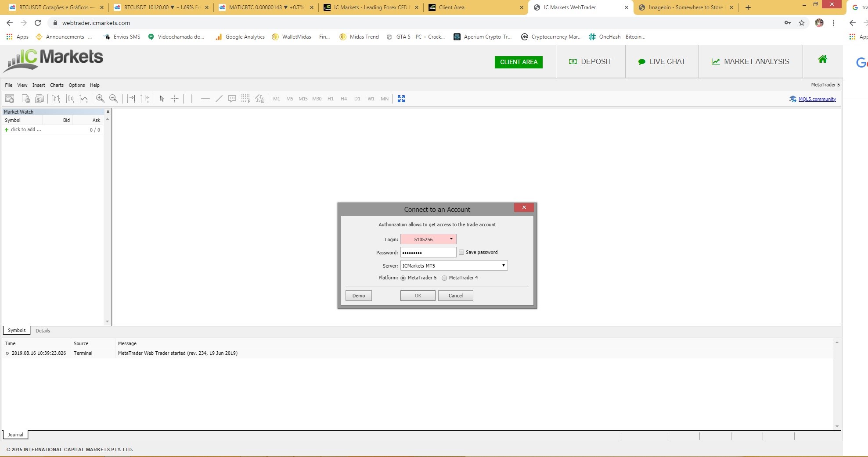Select the equidistant channel objects tool

point(259,99)
